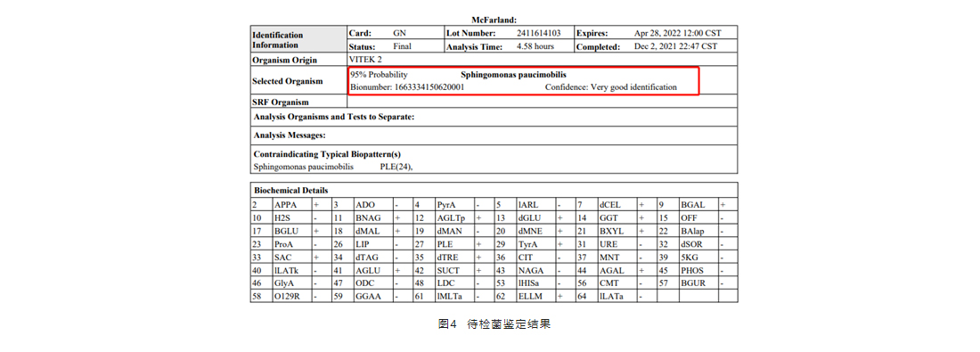Select the Biochemical Details header
980x352 pixels.
click(x=290, y=190)
